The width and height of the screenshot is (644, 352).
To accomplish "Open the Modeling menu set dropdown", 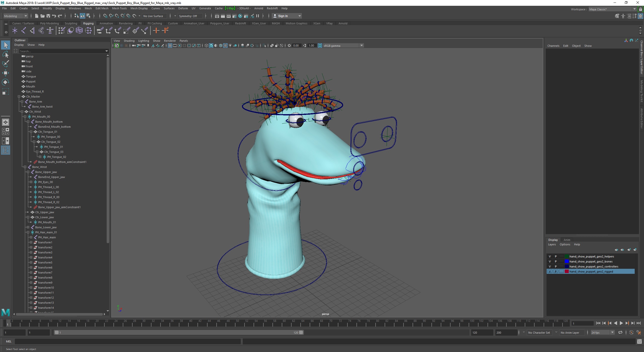I will point(16,16).
